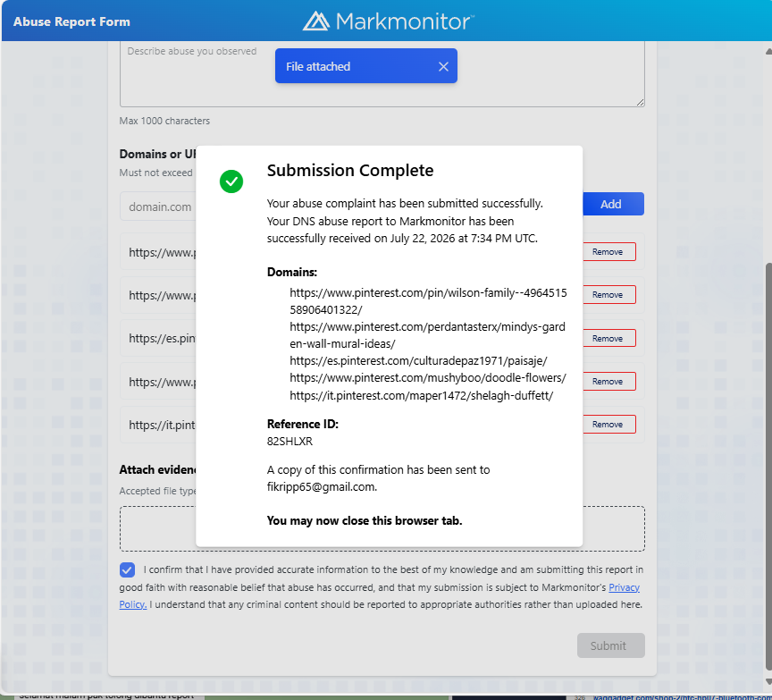Click the Markmonitor logo
Screen dimensions: 772x700
coord(388,21)
